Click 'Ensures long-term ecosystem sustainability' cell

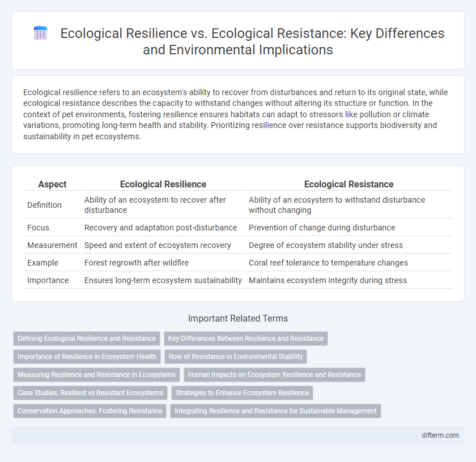point(163,280)
